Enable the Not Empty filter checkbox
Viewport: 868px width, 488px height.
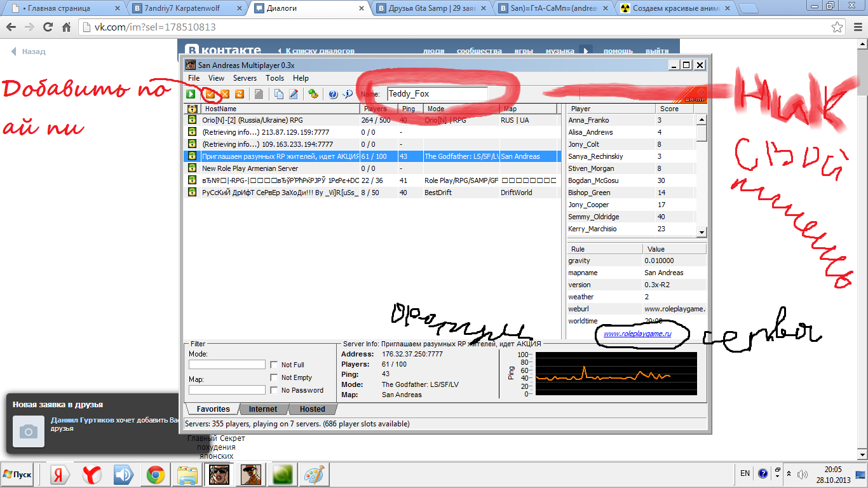pos(274,377)
